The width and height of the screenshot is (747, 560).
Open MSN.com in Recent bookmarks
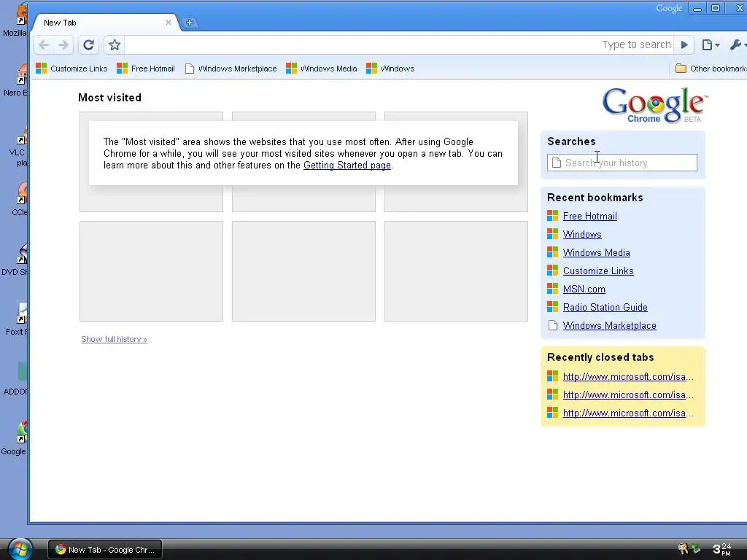[x=584, y=289]
